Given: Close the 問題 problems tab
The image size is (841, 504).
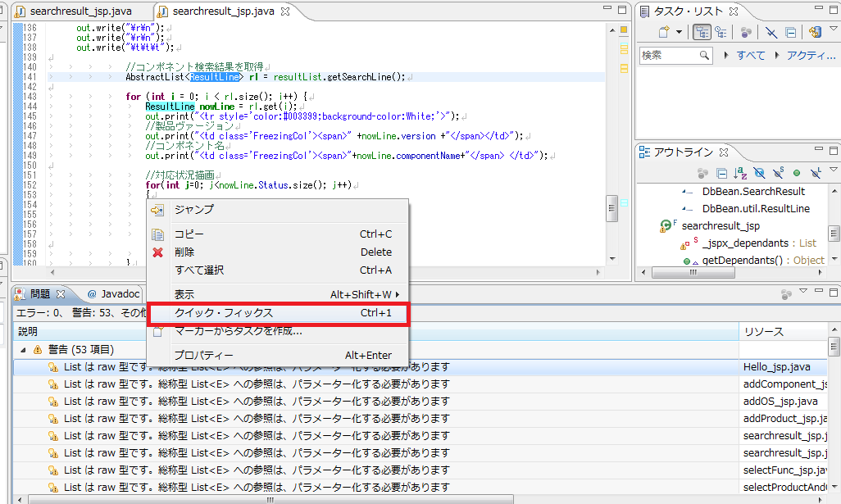Looking at the screenshot, I should coord(61,294).
